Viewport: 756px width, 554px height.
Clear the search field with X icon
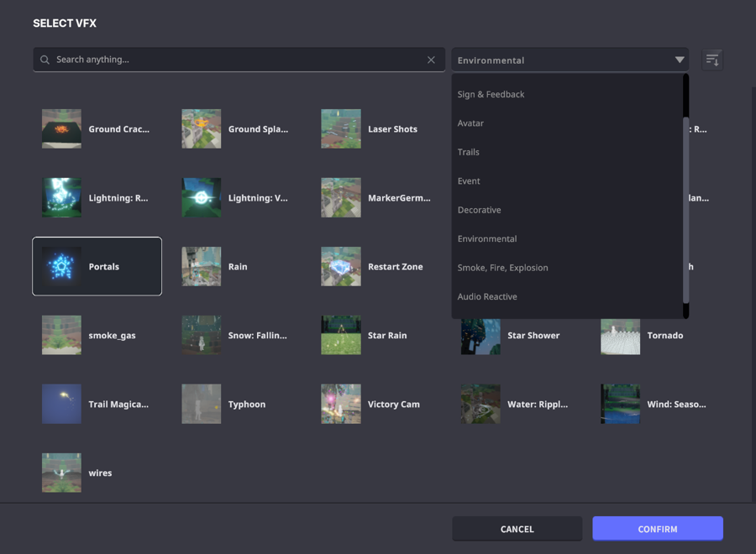point(431,60)
